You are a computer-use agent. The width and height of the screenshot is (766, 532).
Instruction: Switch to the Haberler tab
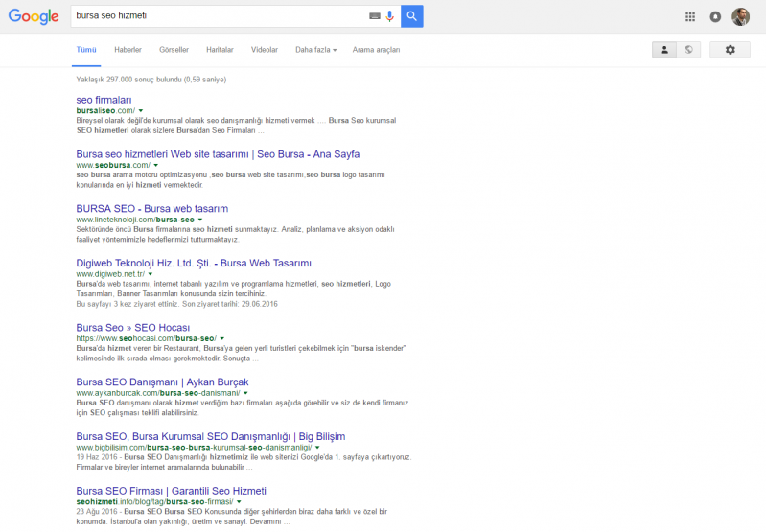128,50
